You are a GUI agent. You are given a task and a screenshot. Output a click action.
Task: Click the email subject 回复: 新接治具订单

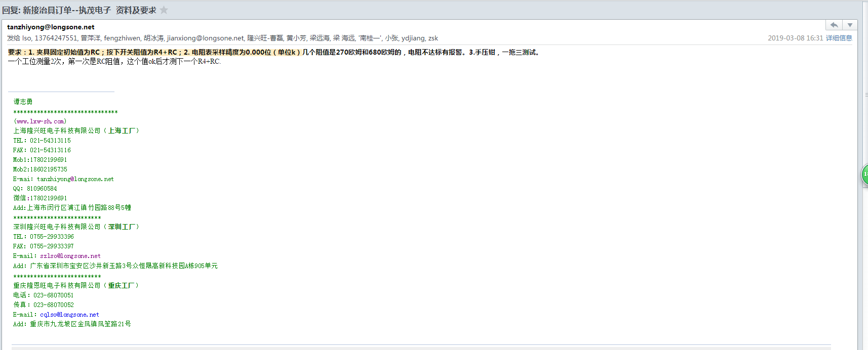[x=79, y=10]
